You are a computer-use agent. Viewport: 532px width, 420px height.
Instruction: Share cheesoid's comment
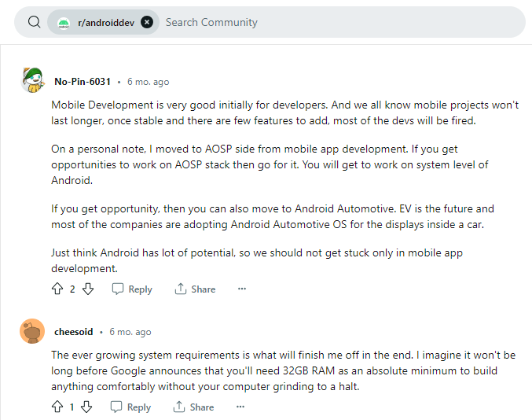[x=194, y=407]
